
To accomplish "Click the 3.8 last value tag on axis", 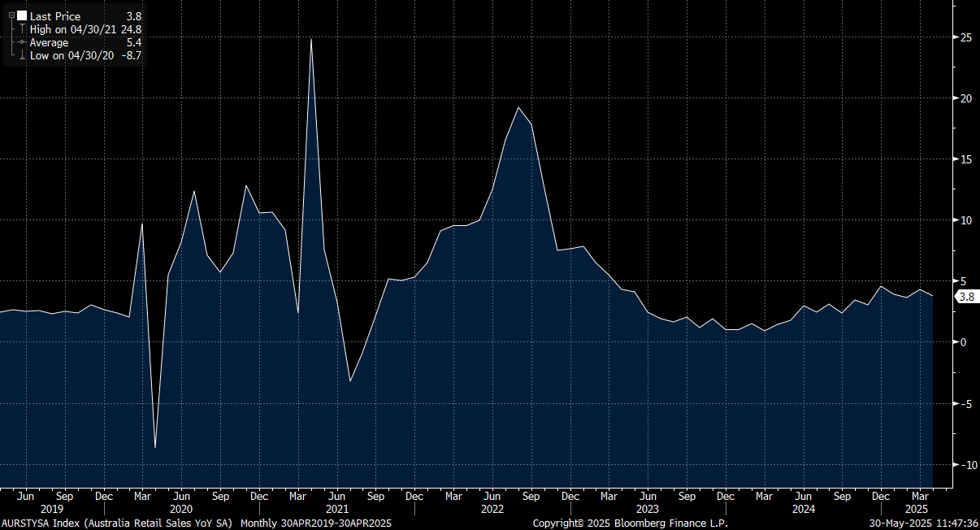I will [966, 298].
